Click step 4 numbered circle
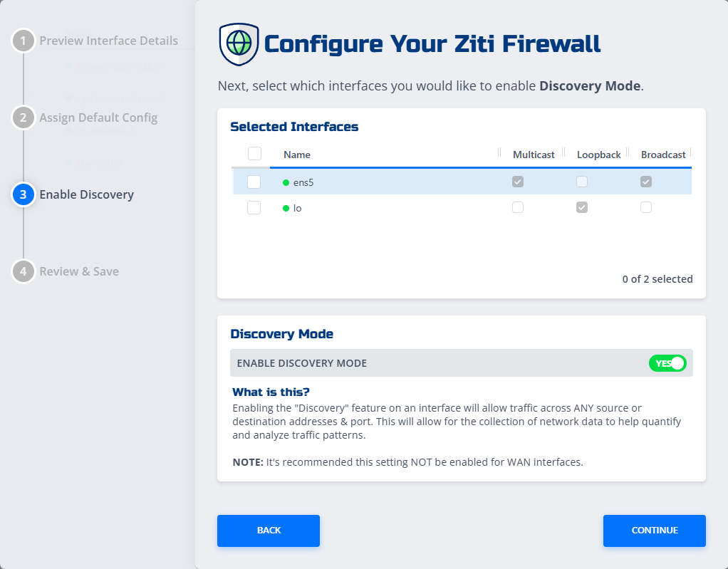Image resolution: width=728 pixels, height=569 pixels. point(24,271)
